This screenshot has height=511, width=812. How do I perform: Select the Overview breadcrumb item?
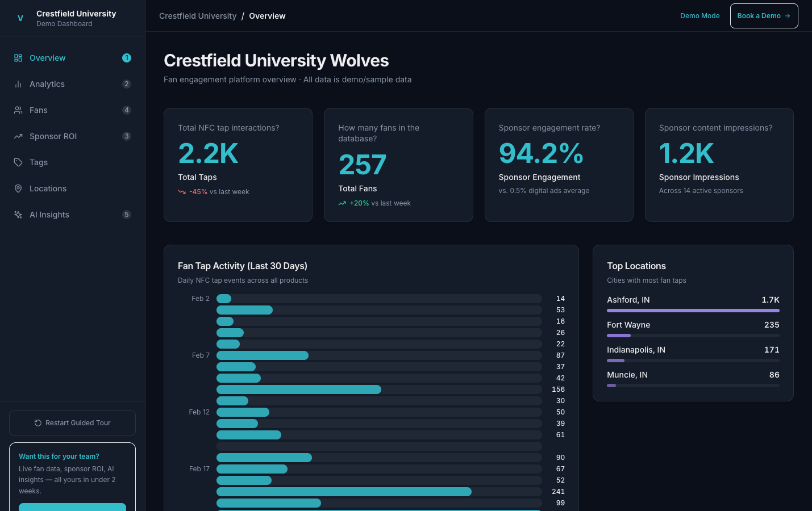click(267, 16)
